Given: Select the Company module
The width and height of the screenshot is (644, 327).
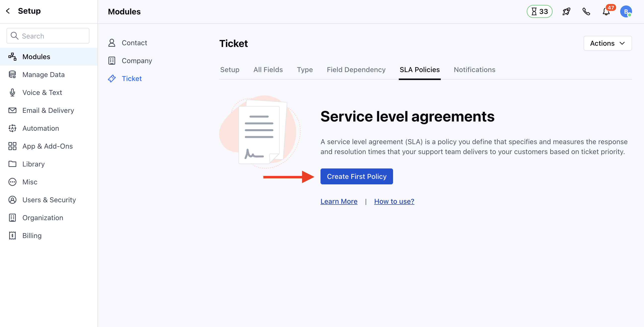Looking at the screenshot, I should point(136,61).
